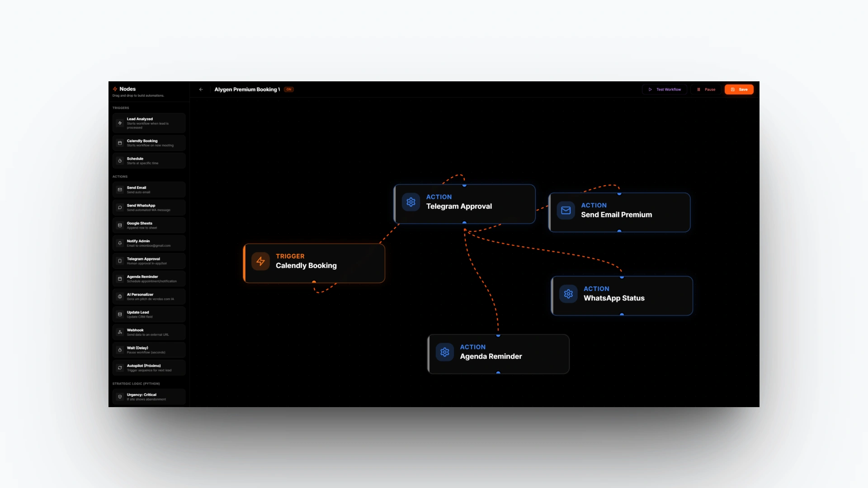
Task: Toggle the workflow ON status badge
Action: 289,89
